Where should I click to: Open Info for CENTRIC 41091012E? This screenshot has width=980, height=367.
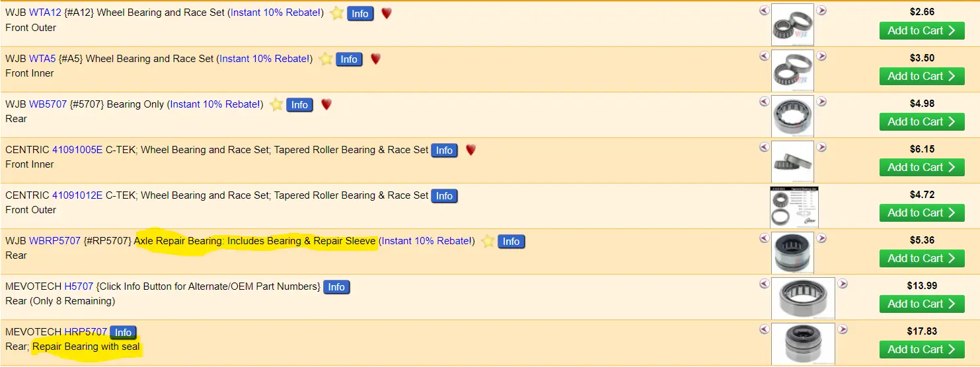click(444, 196)
